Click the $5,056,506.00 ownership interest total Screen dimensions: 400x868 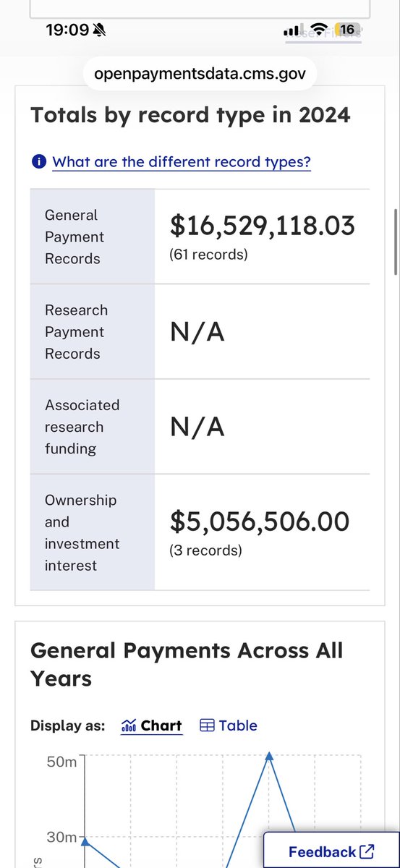coord(260,521)
